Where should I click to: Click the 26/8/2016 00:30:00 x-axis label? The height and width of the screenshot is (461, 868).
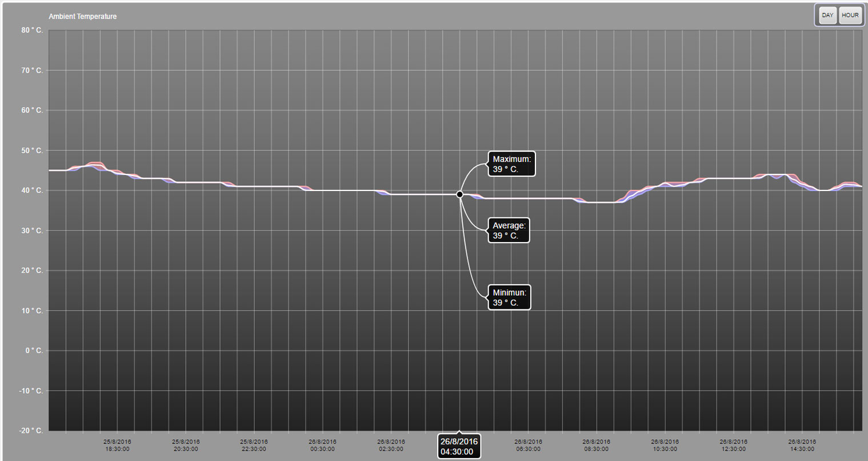coord(322,446)
